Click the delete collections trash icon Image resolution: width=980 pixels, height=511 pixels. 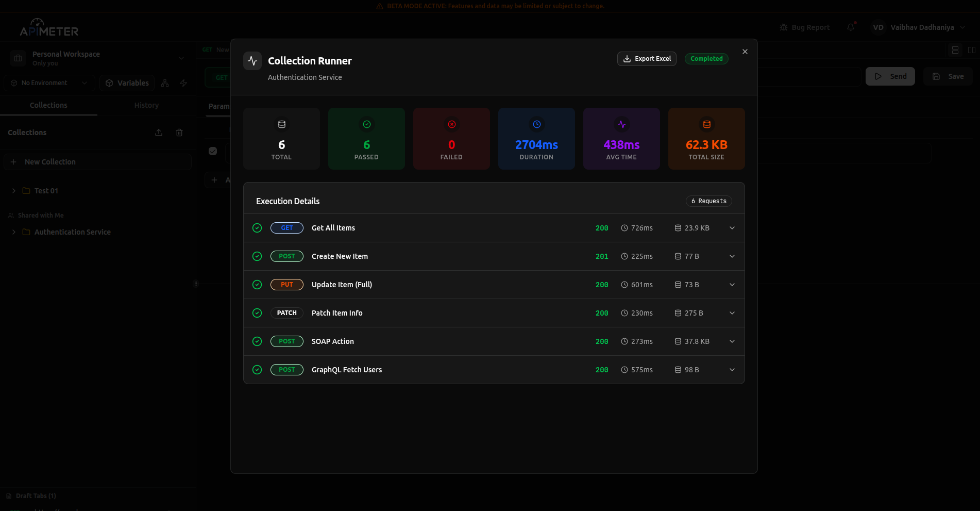179,133
